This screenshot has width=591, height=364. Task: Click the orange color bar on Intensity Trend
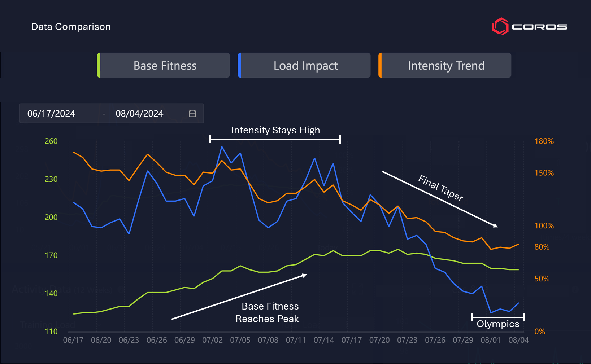point(380,65)
